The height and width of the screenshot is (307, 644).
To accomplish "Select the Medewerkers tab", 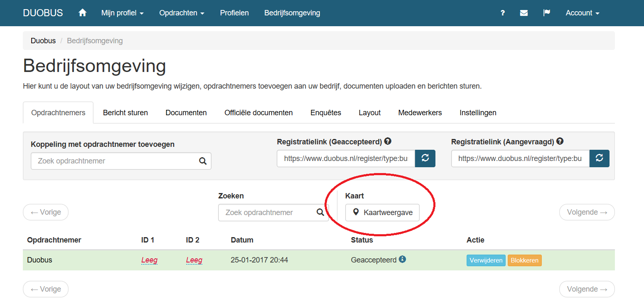I will pyautogui.click(x=420, y=113).
